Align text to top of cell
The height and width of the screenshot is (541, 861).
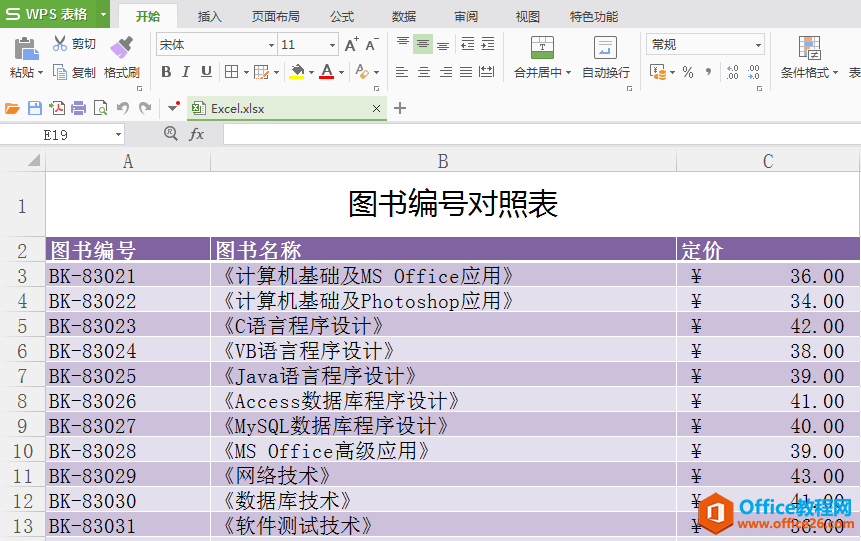pos(402,43)
